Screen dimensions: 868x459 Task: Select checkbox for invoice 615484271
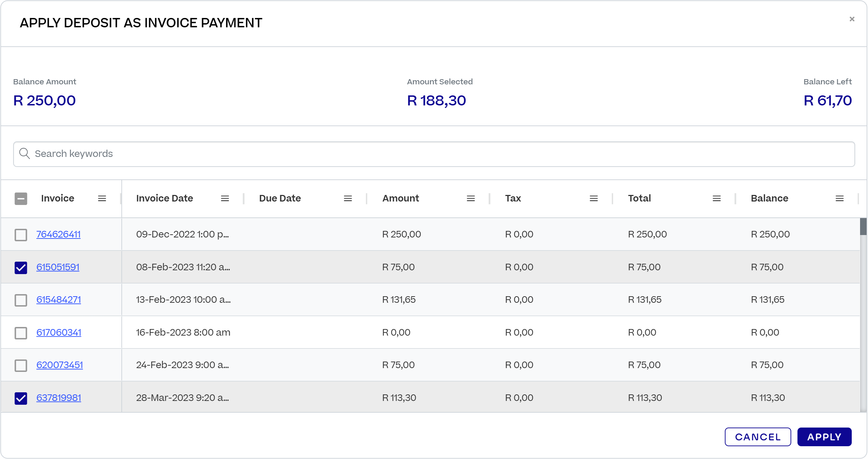click(x=21, y=300)
